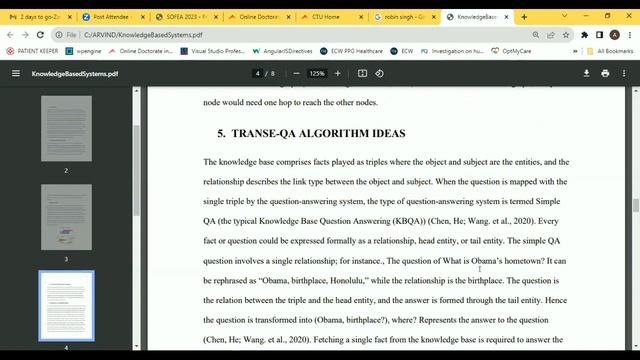Open the AngularJSDirectives bookmark
This screenshot has height=360, width=640.
(282, 51)
